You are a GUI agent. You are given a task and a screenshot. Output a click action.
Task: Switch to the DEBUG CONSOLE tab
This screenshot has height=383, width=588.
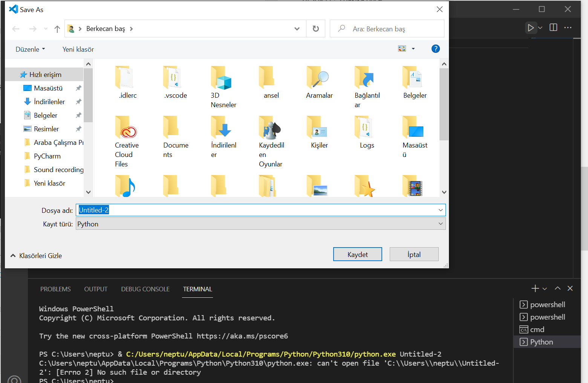(x=145, y=289)
